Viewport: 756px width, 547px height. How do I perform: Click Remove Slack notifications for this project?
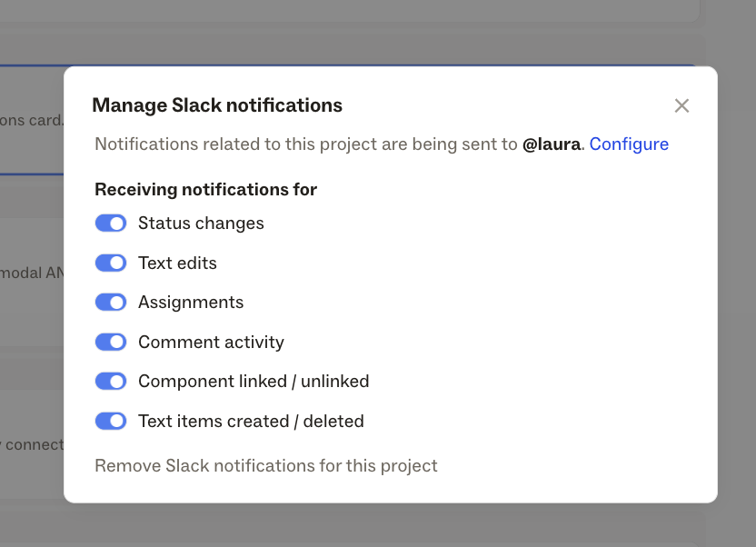click(266, 465)
